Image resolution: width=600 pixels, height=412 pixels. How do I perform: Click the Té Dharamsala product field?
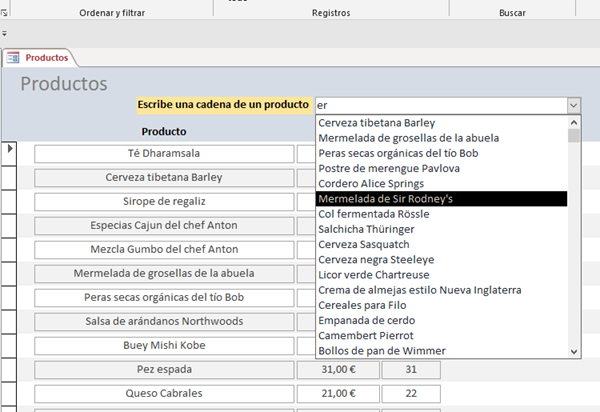(x=164, y=153)
